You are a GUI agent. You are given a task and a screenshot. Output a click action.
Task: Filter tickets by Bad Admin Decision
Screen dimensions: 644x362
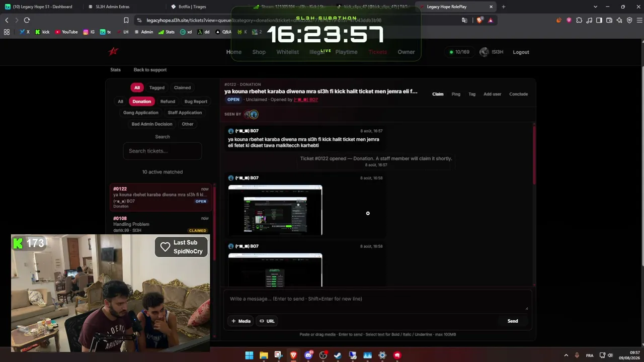coord(152,124)
